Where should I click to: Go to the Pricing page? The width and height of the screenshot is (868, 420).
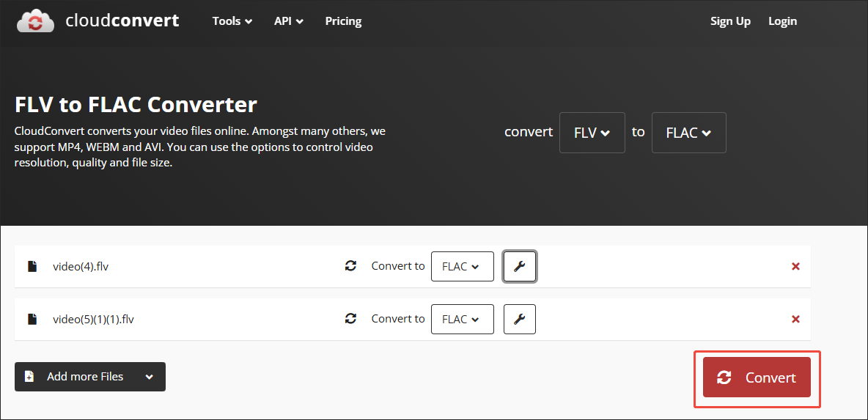343,21
